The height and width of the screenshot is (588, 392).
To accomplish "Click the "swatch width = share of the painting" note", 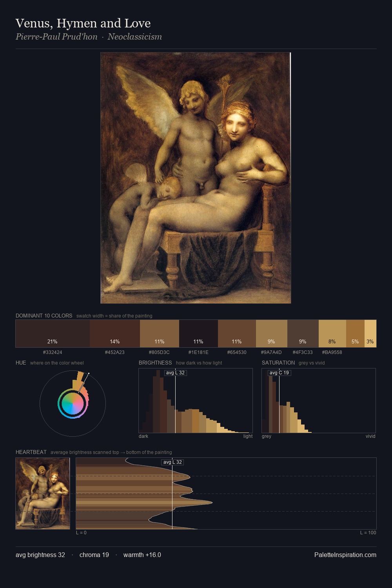I will click(x=114, y=316).
